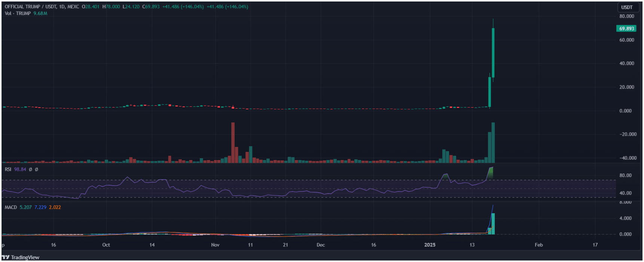Select the Vol · TRUMP indicator legend
The width and height of the screenshot is (644, 262).
[18, 13]
